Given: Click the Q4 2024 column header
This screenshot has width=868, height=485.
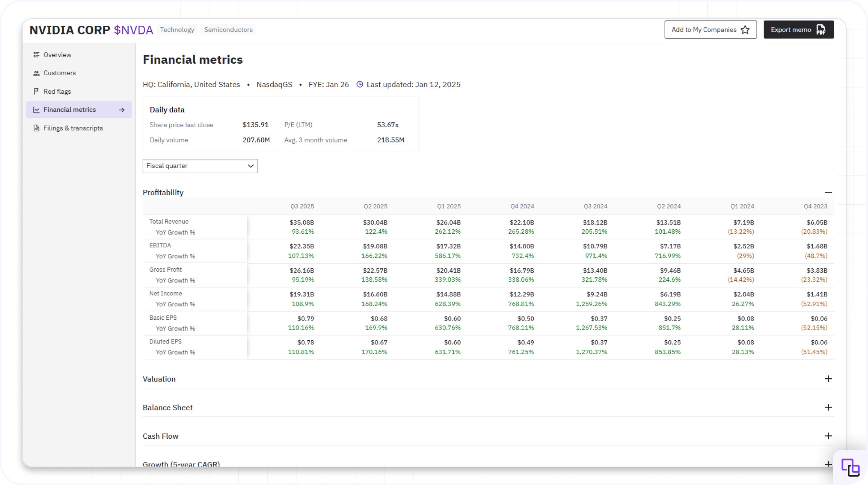Looking at the screenshot, I should pos(522,206).
